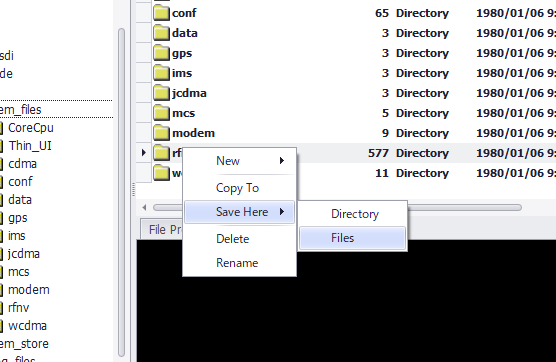Image resolution: width=556 pixels, height=362 pixels.
Task: Click the size value 577 in list
Action: pyautogui.click(x=378, y=153)
